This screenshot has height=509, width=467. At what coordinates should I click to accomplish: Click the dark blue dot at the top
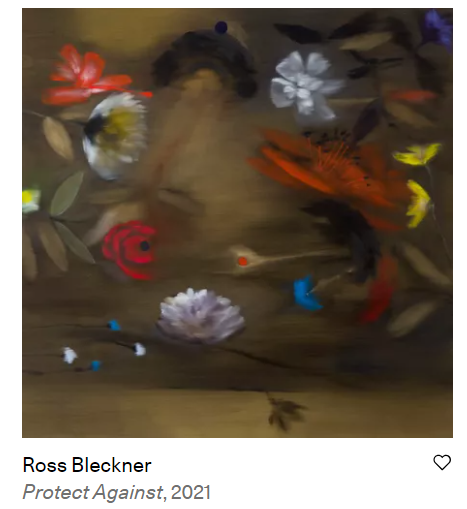pyautogui.click(x=221, y=27)
